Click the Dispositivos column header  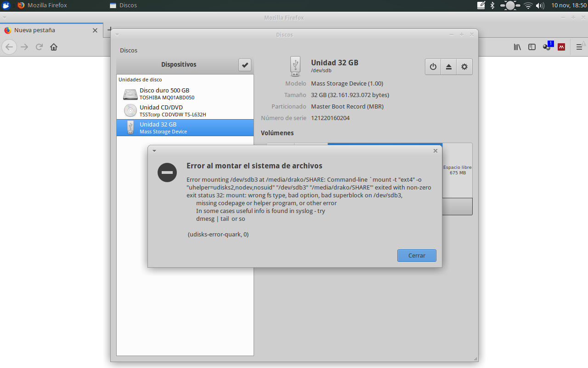click(x=179, y=65)
